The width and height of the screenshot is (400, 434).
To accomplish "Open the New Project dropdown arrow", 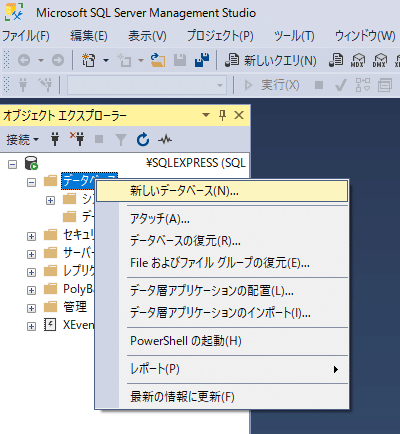I will coord(106,60).
